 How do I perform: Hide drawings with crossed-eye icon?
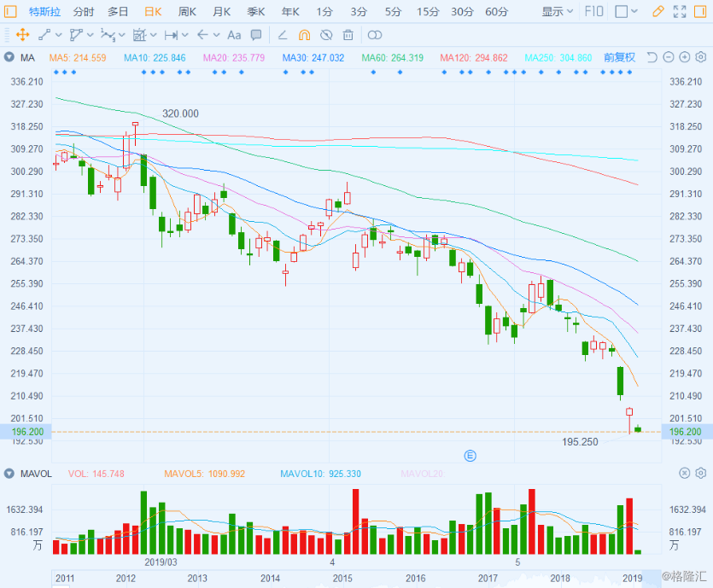coord(326,35)
